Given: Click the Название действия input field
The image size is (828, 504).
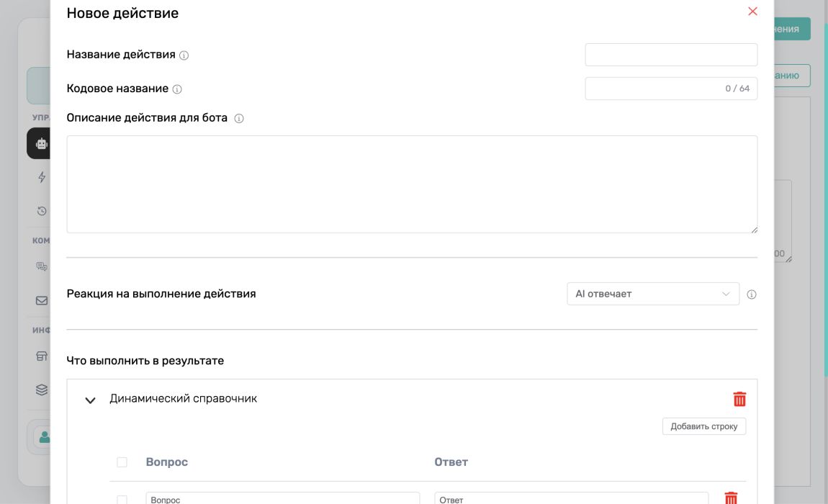Looking at the screenshot, I should coord(670,55).
